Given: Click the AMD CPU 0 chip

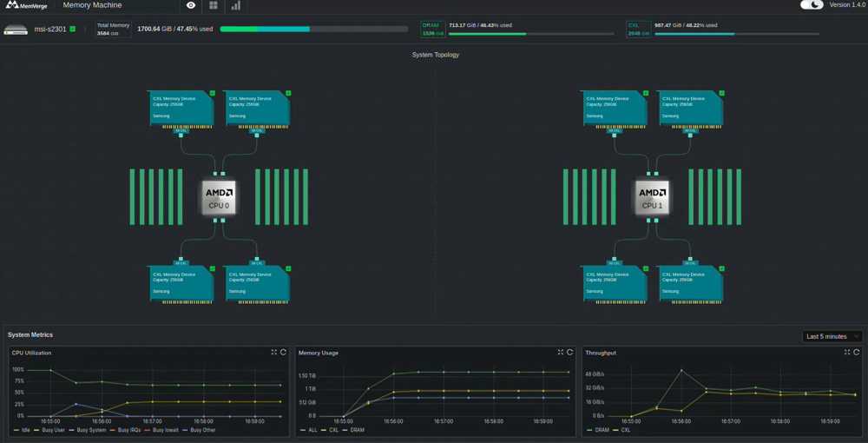Looking at the screenshot, I should tap(218, 196).
